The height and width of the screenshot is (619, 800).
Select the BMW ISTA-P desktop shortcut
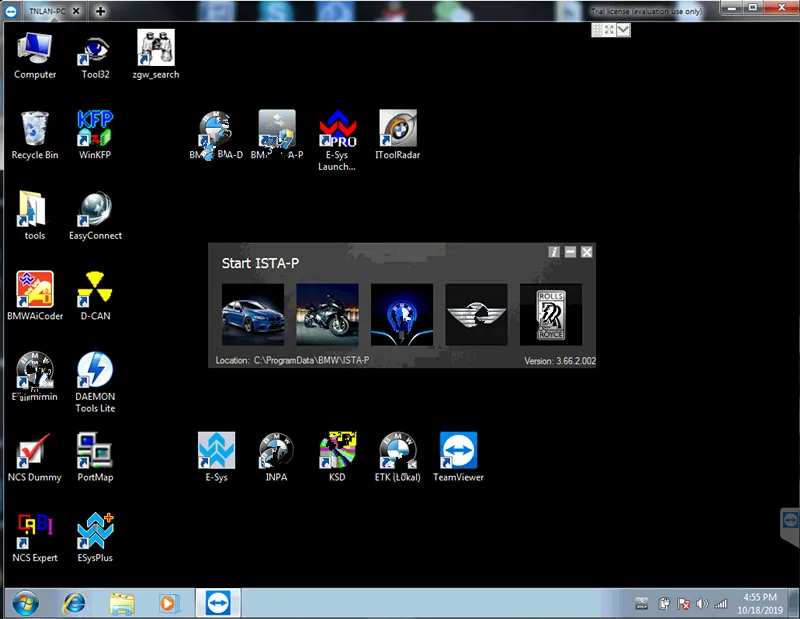click(x=277, y=136)
